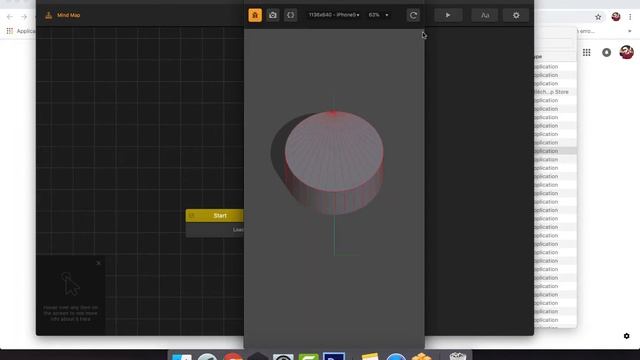Viewport: 640px width, 360px height.
Task: Open the Chrome three-dot menu
Action: click(x=630, y=17)
